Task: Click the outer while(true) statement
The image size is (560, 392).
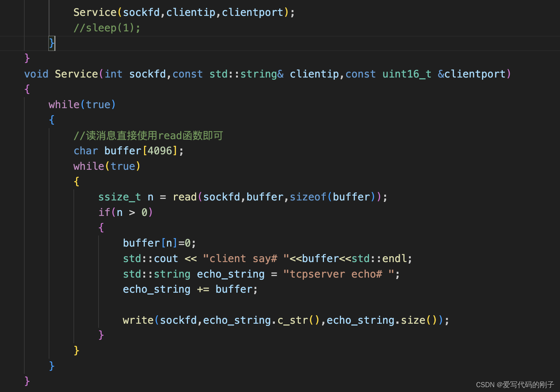Action: pos(82,105)
